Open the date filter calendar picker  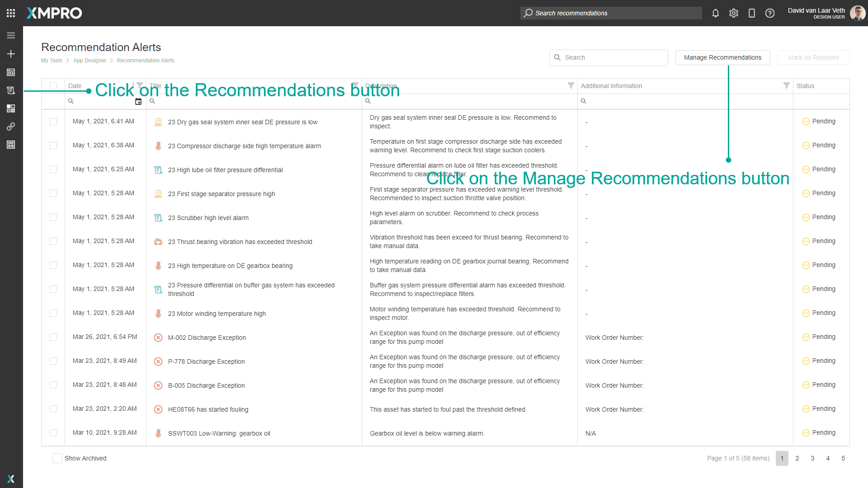click(138, 102)
